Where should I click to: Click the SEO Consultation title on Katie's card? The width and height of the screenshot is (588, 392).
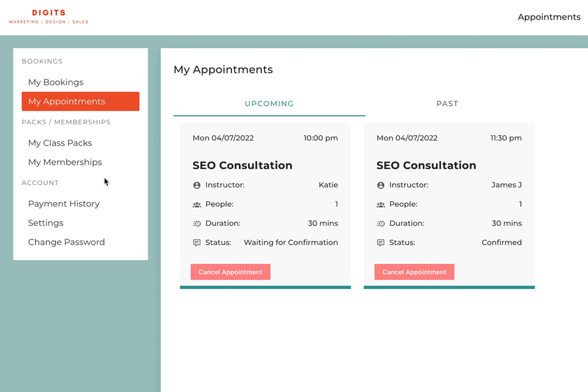[243, 165]
